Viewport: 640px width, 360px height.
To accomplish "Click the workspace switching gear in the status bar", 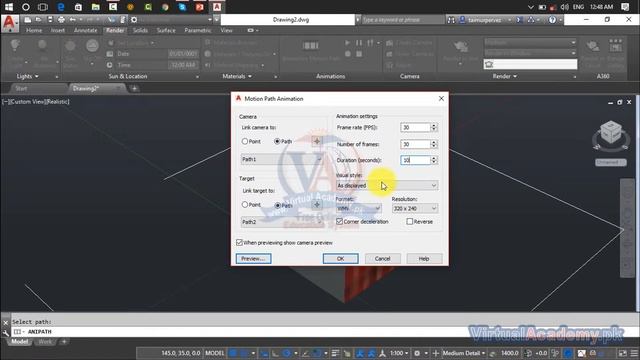I will click(x=417, y=353).
